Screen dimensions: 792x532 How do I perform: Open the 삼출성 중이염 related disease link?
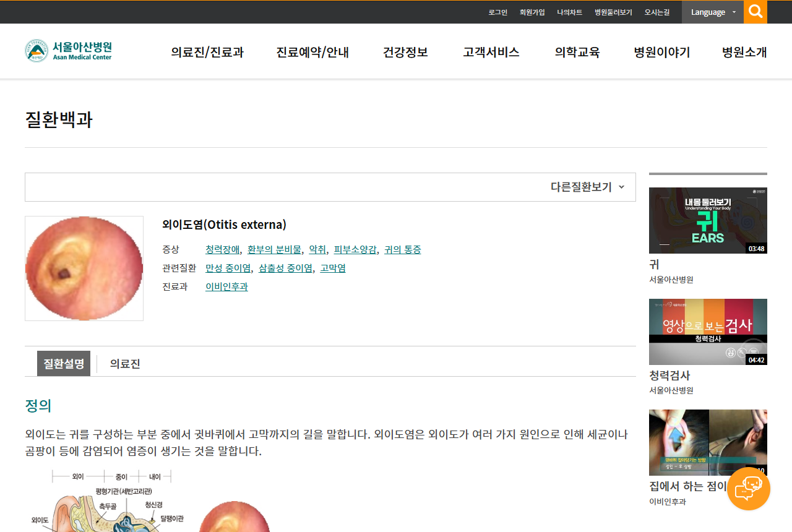285,268
